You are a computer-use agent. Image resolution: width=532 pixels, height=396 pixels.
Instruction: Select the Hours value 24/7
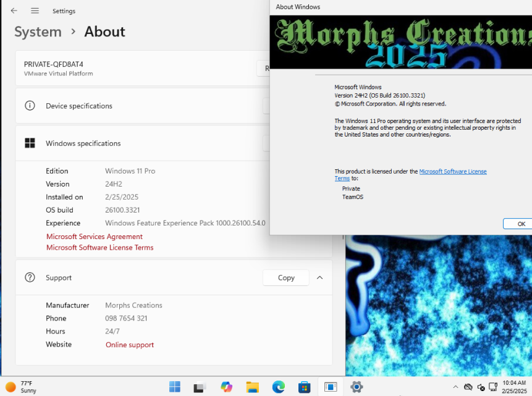point(112,331)
